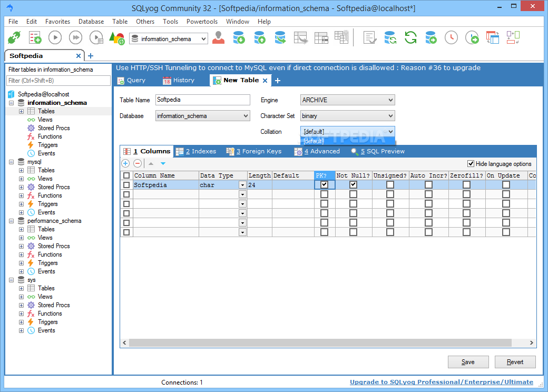Click the schema designer boxes icon
Image resolution: width=548 pixels, height=392 pixels.
[x=513, y=37]
